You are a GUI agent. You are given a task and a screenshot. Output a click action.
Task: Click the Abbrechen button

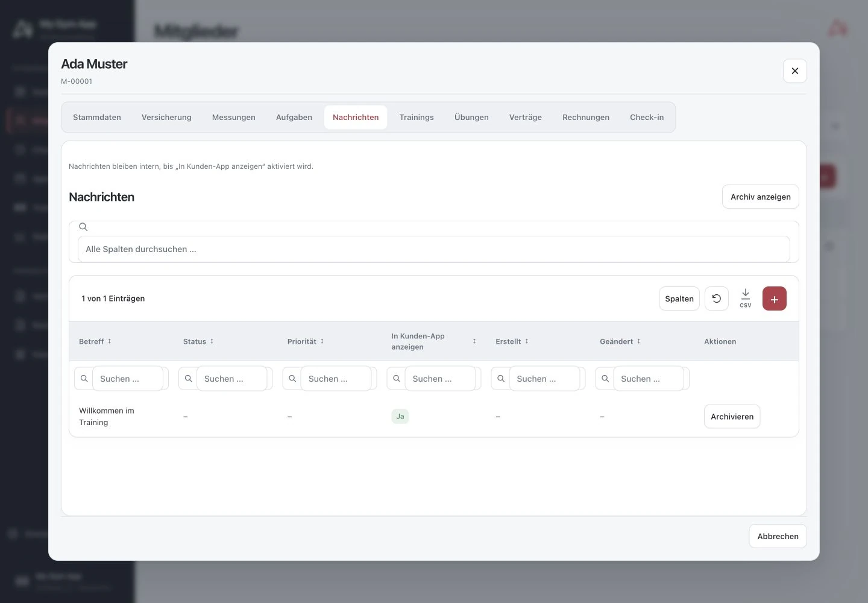778,536
